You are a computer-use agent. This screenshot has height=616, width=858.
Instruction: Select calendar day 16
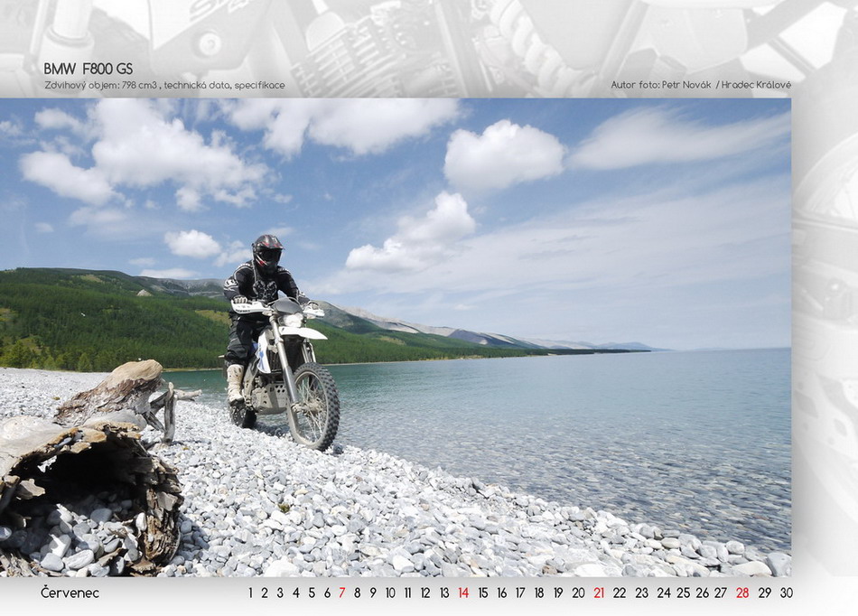point(502,593)
